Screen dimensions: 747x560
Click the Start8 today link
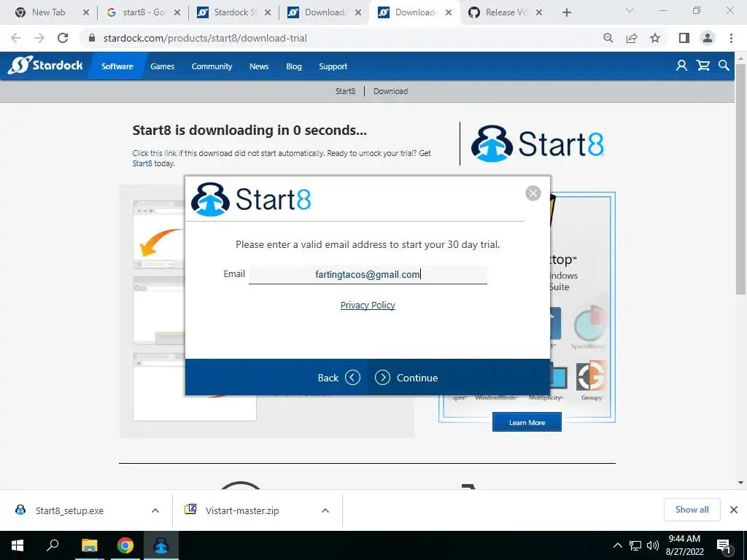click(142, 163)
